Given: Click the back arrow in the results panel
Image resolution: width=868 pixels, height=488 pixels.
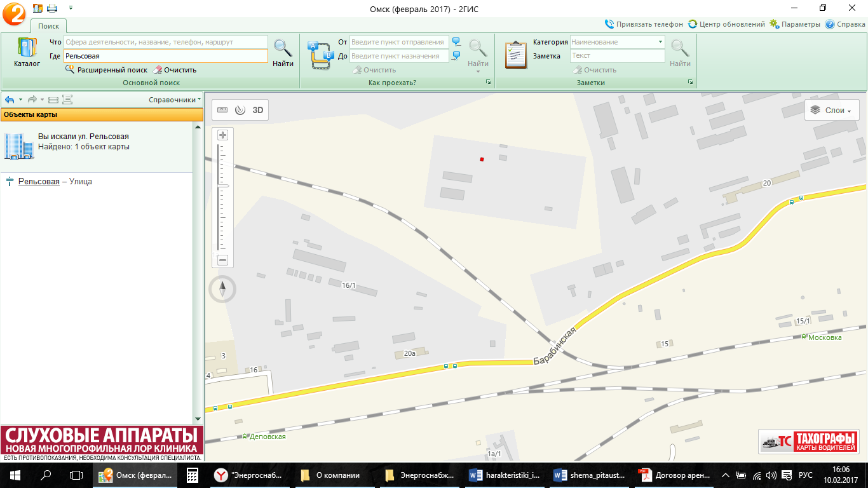Looking at the screenshot, I should (10, 100).
